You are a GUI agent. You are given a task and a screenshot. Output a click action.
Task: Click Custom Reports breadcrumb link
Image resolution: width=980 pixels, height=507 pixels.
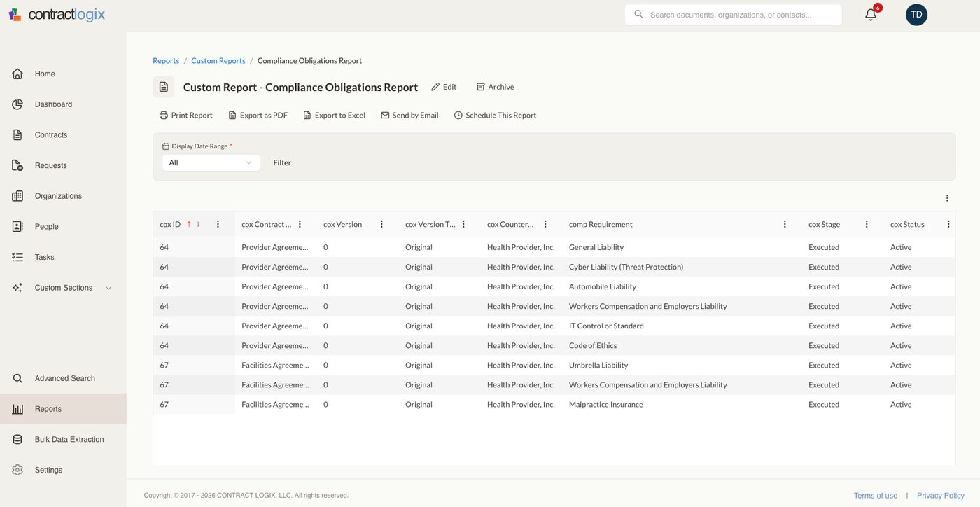coord(218,61)
